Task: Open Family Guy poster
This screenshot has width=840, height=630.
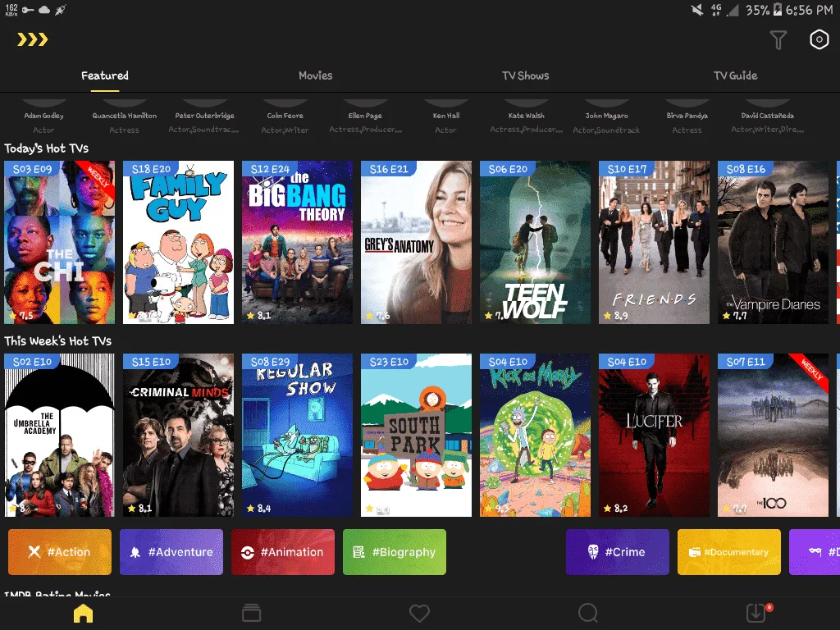Action: [x=178, y=242]
